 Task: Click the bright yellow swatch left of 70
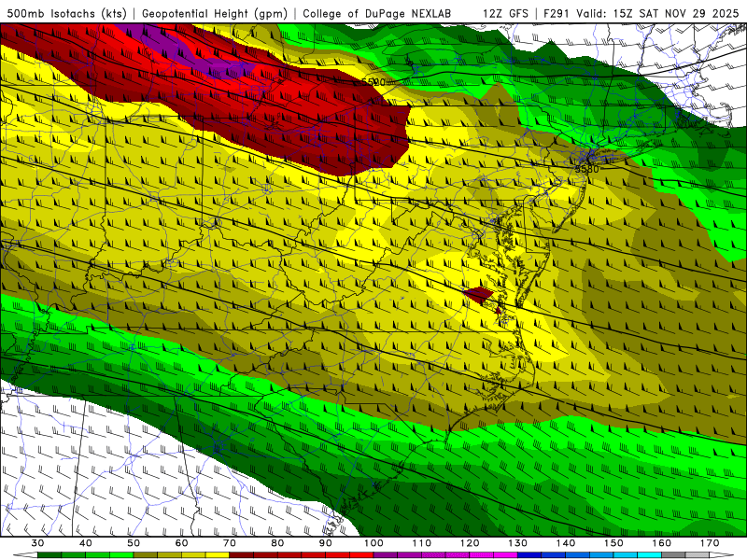tap(218, 555)
